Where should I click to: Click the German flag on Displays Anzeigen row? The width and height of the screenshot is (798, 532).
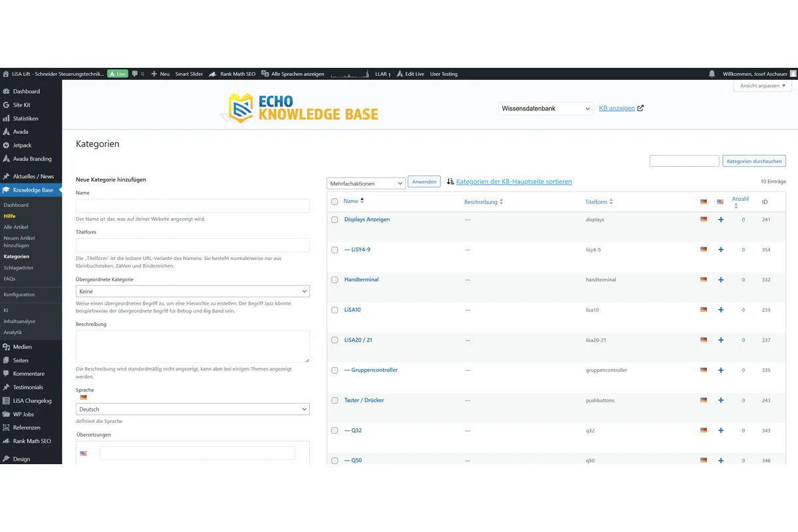[703, 219]
